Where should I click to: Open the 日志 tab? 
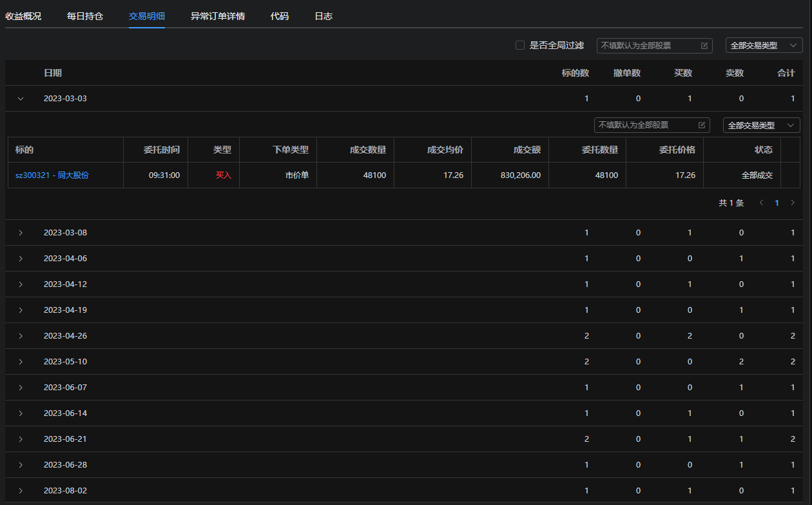[x=324, y=16]
